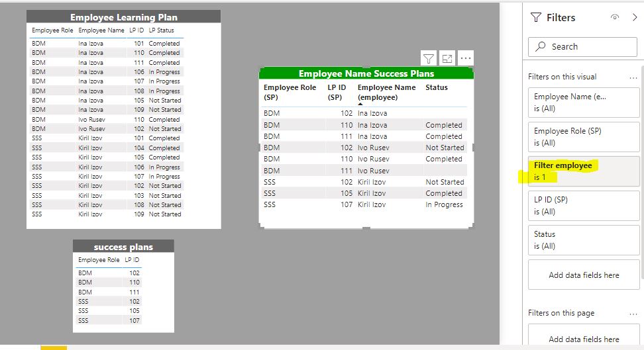This screenshot has width=644, height=350.
Task: Select Ivo Rusev 102 Not Started row
Action: tap(364, 148)
